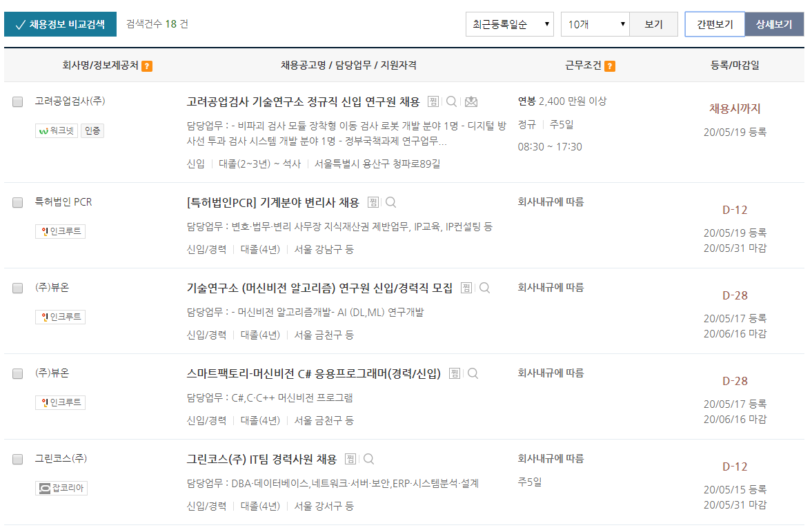Viewport: 812px width, 530px height.
Task: Click 등록/마감일 column header
Action: (x=735, y=66)
